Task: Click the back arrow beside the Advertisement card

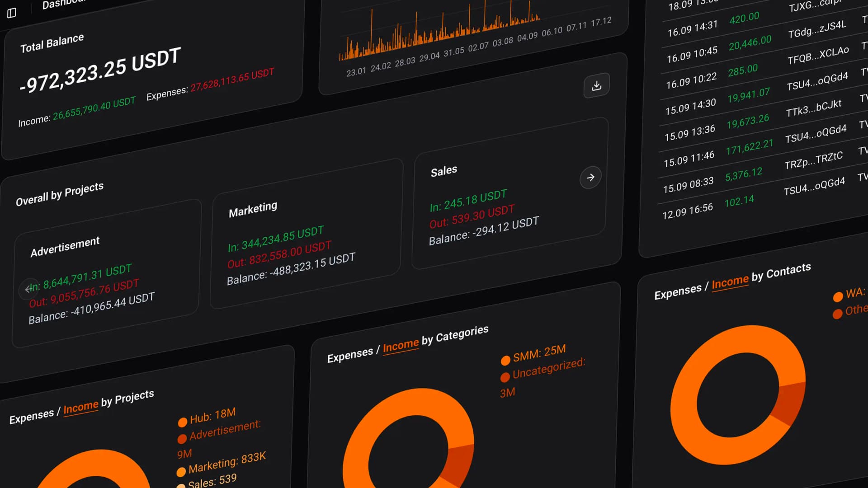Action: [x=28, y=289]
